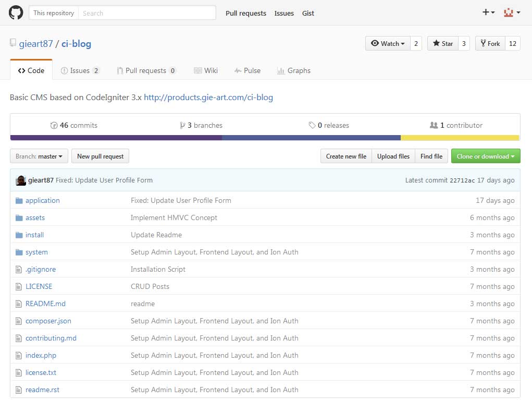View the 2 watchers count
Viewport: 532px width, 400px height.
(416, 43)
